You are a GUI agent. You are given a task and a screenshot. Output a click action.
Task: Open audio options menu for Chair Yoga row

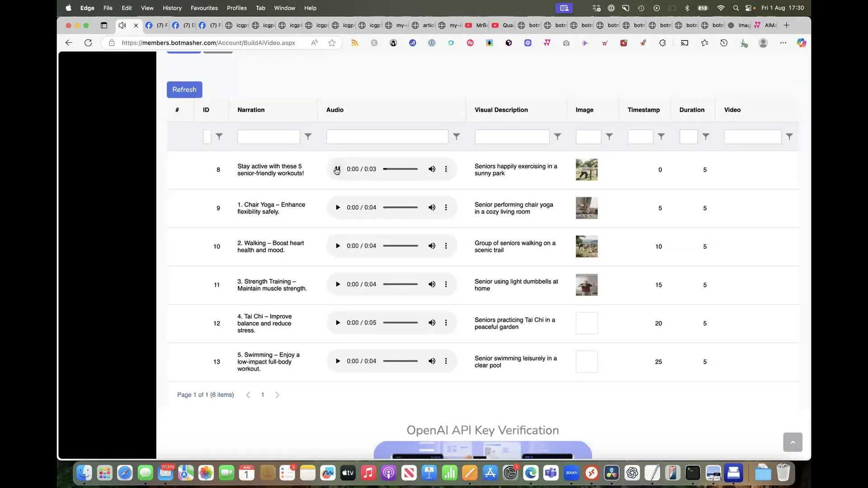point(446,207)
